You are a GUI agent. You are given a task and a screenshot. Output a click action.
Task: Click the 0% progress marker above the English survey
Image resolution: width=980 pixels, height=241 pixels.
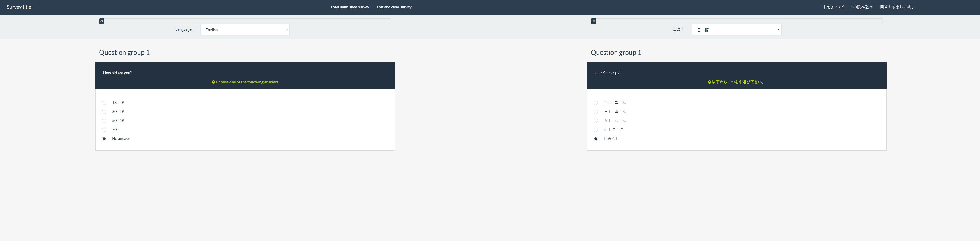(x=102, y=21)
